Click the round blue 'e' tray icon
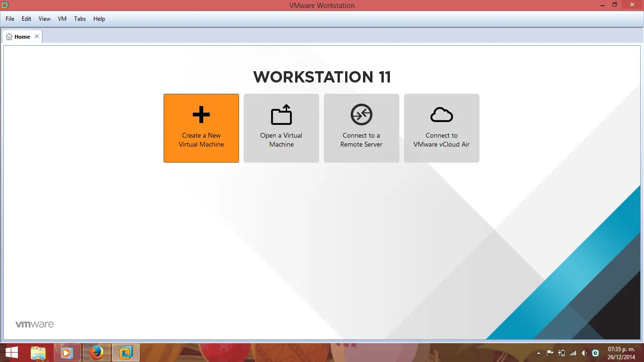The width and height of the screenshot is (644, 362). [595, 353]
